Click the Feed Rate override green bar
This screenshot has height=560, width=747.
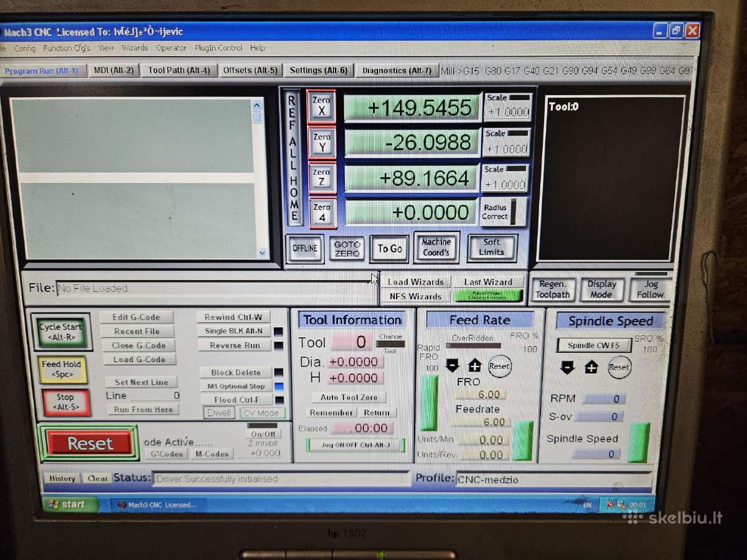click(522, 441)
